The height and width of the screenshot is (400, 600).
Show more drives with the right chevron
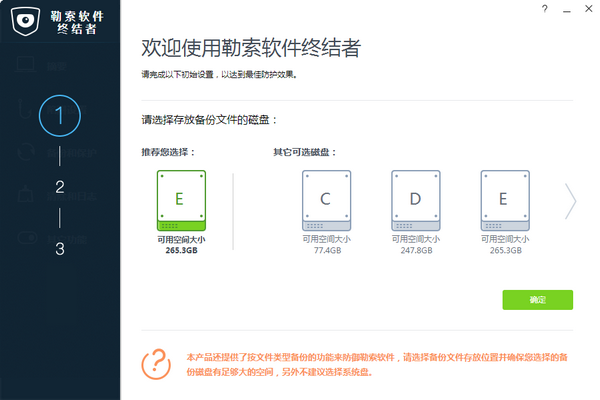click(571, 201)
